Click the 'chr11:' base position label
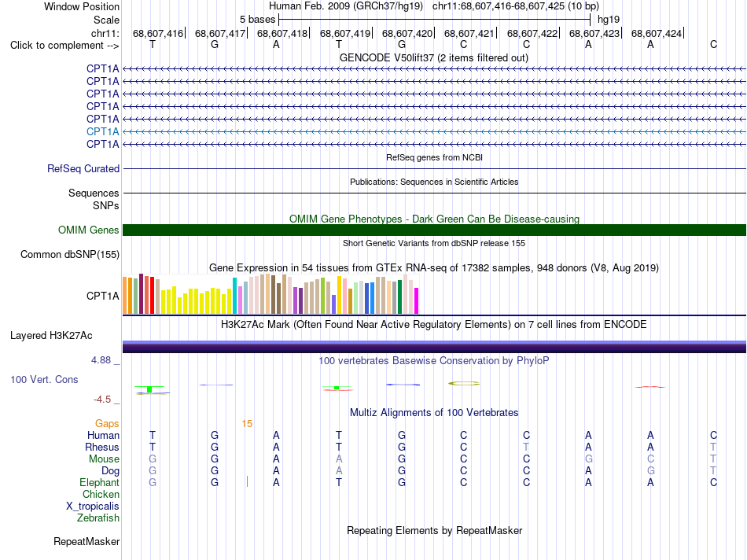 point(105,33)
